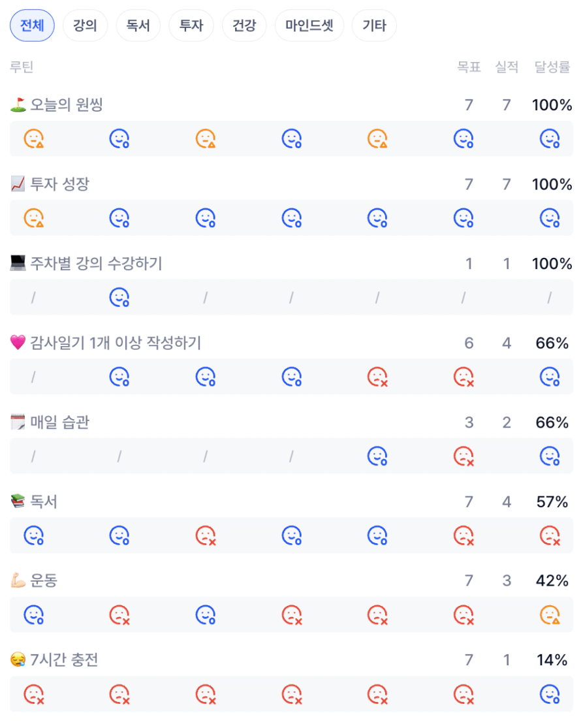Click the 목표 column header
Viewport: 583px width, 728px height.
(469, 67)
